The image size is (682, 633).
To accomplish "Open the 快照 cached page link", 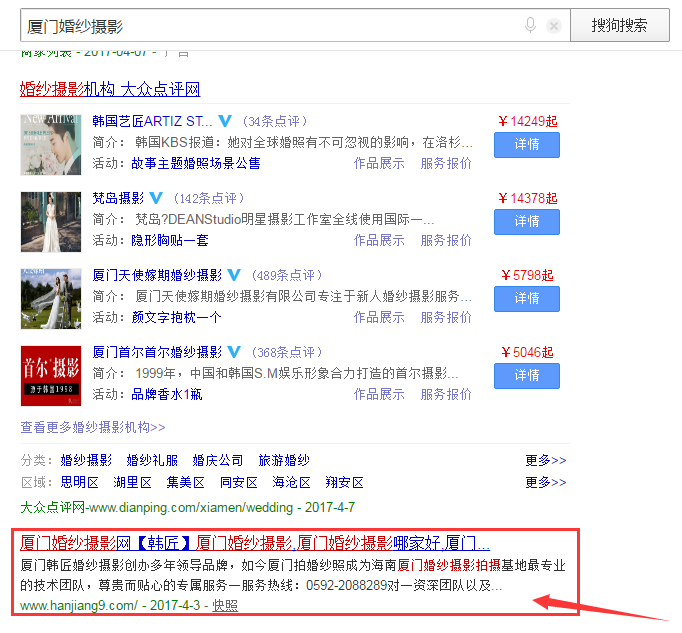I will 225,605.
